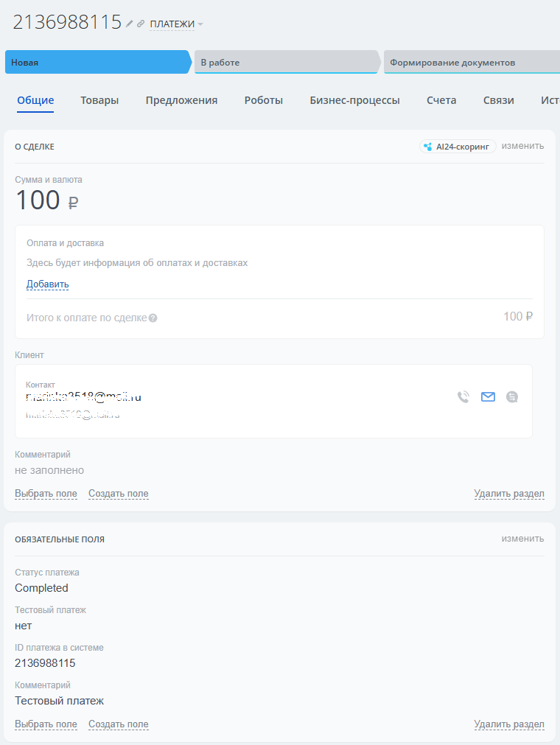The image size is (560, 745).
Task: Click the copy link icon beside the title
Action: coord(141,24)
